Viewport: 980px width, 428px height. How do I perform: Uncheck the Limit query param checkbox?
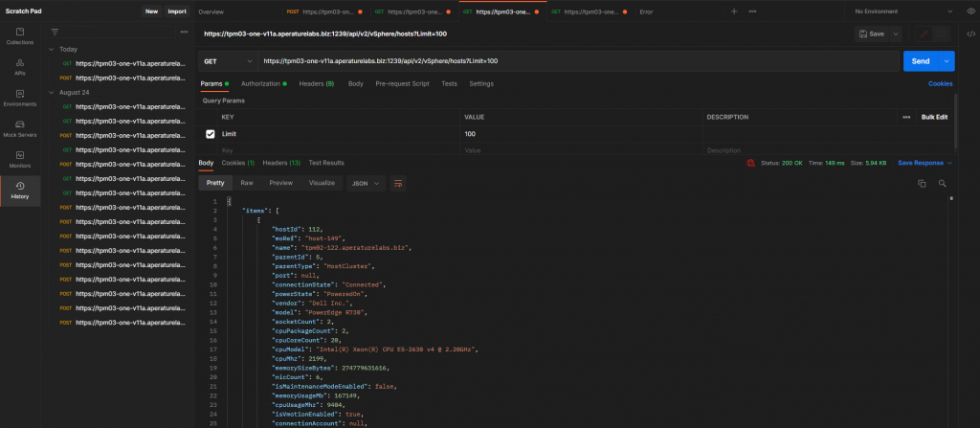210,134
